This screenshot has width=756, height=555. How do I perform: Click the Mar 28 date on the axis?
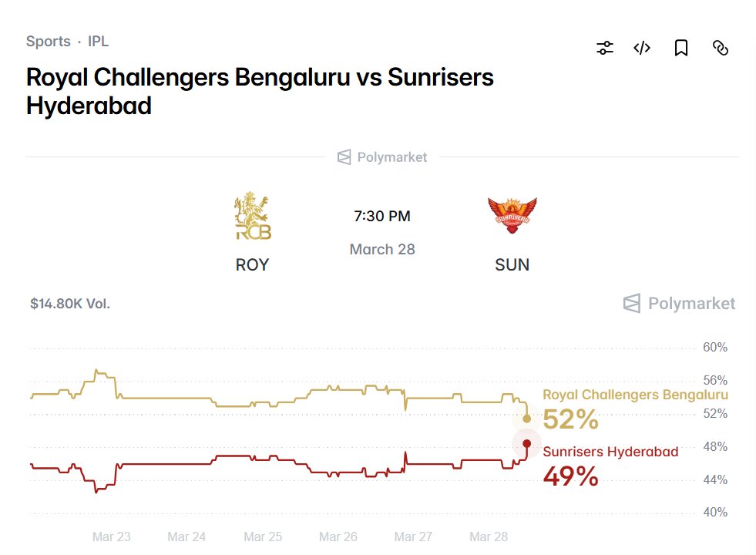click(x=489, y=536)
